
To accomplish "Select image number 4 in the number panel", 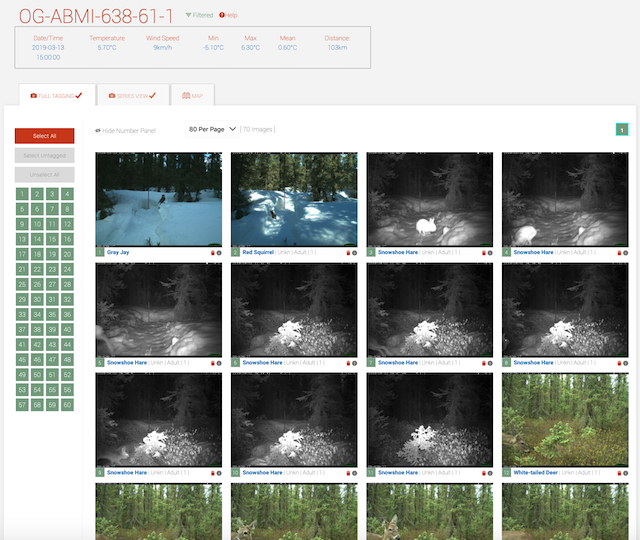I will tap(67, 194).
